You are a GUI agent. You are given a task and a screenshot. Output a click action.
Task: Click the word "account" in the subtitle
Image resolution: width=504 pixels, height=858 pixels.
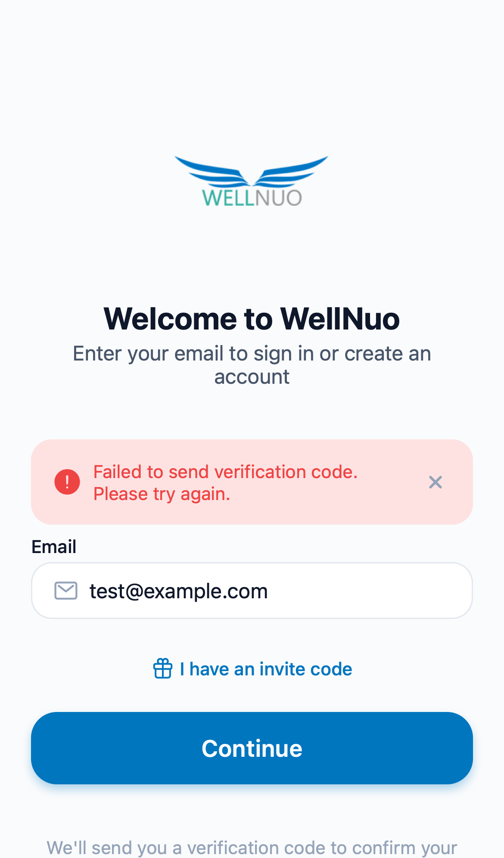(x=252, y=377)
